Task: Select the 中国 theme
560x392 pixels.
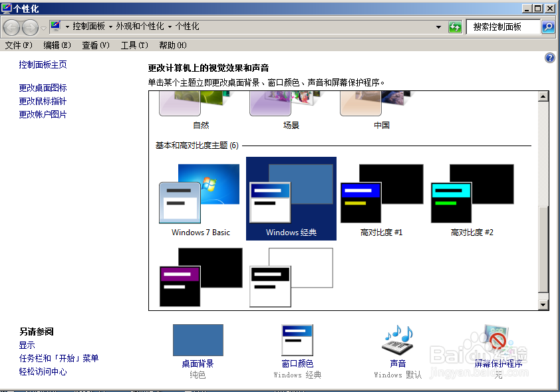Action: 382,110
